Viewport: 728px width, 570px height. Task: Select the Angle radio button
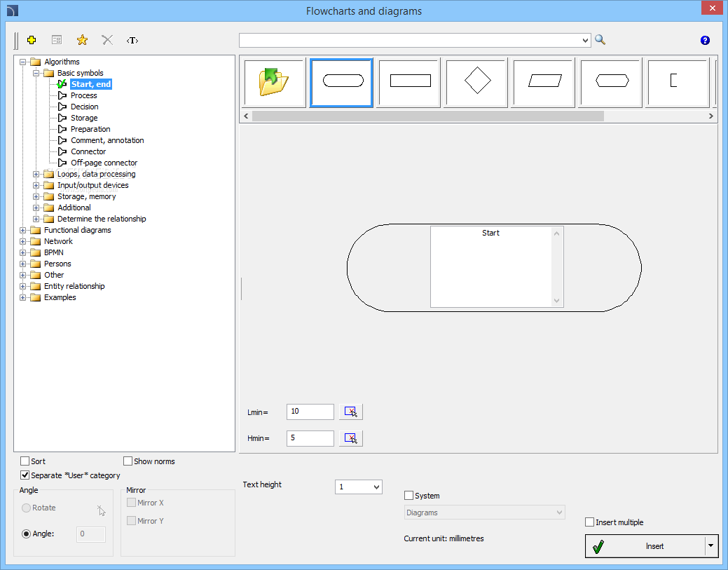tap(27, 534)
